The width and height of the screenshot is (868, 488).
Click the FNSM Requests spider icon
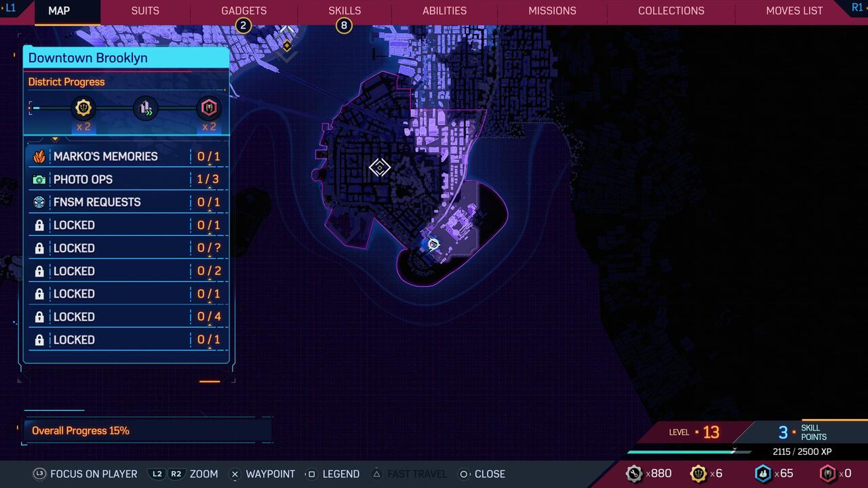pyautogui.click(x=39, y=202)
